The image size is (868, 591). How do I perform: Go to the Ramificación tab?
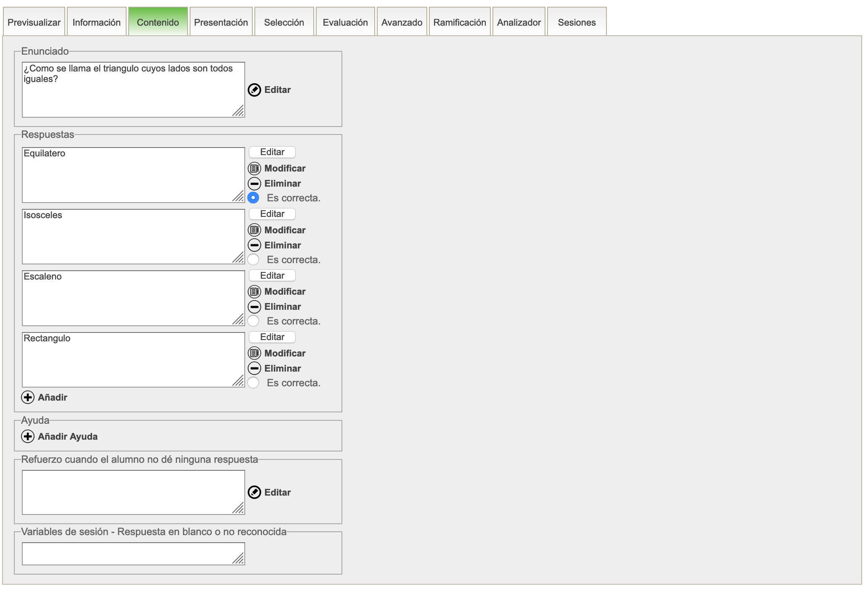(x=459, y=22)
